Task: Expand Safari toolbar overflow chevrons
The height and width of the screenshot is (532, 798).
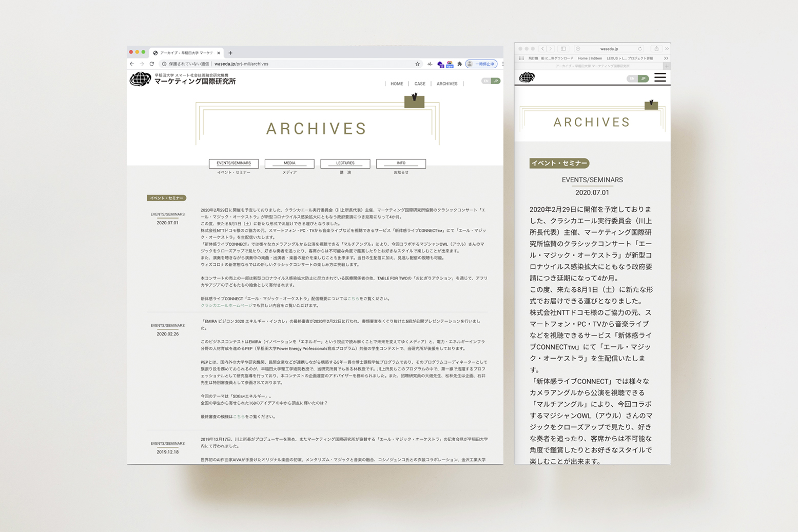Action: point(667,49)
